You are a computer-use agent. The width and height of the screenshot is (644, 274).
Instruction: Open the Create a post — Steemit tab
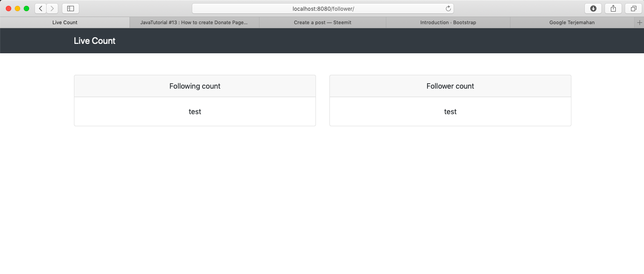click(x=323, y=22)
